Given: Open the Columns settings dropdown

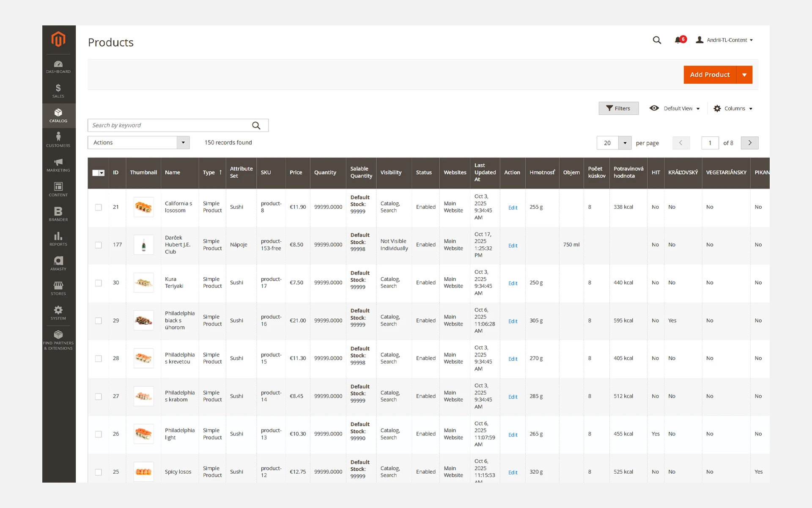Looking at the screenshot, I should [x=733, y=108].
